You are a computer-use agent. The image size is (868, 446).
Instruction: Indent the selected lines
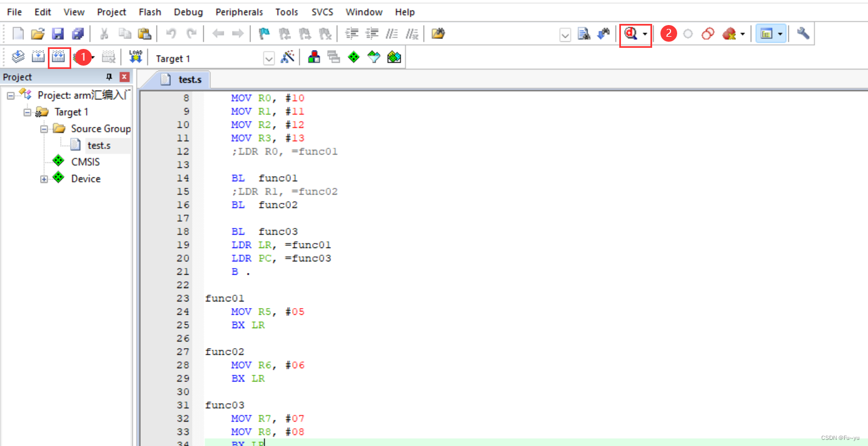coord(352,34)
